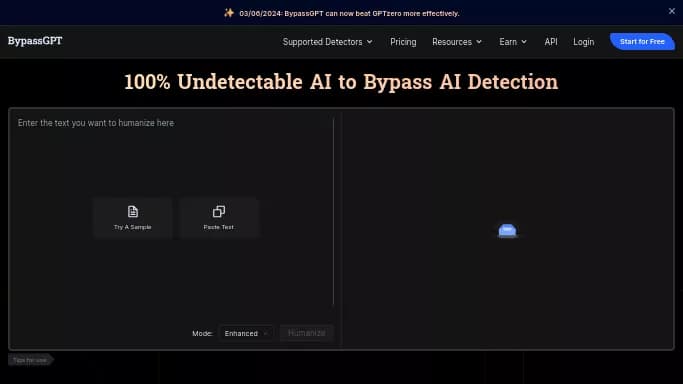683x384 pixels.
Task: Open the Pricing page
Action: 403,42
